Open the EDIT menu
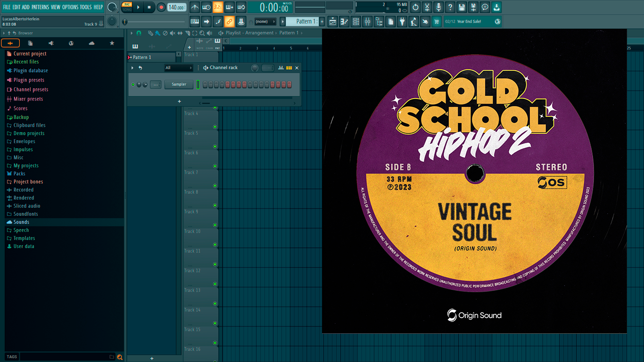644x362 pixels. click(x=17, y=7)
